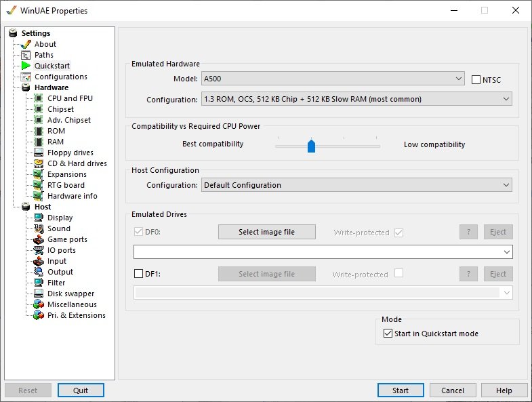The height and width of the screenshot is (402, 532).
Task: Select the green Quickstart arrow icon
Action: [26, 66]
